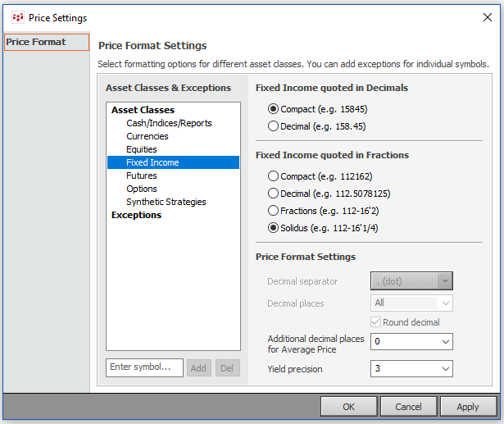This screenshot has height=424, width=504.
Task: Click the Enter symbol input field
Action: pyautogui.click(x=144, y=367)
